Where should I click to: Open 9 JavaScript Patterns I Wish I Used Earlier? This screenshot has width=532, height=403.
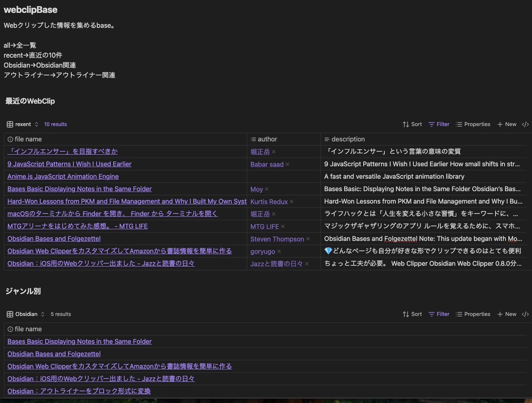(69, 164)
